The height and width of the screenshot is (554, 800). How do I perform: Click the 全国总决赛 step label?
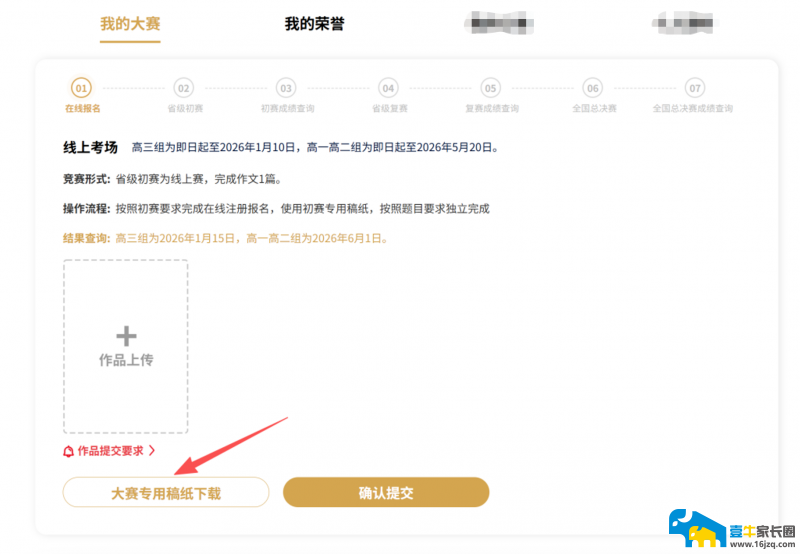(x=594, y=109)
